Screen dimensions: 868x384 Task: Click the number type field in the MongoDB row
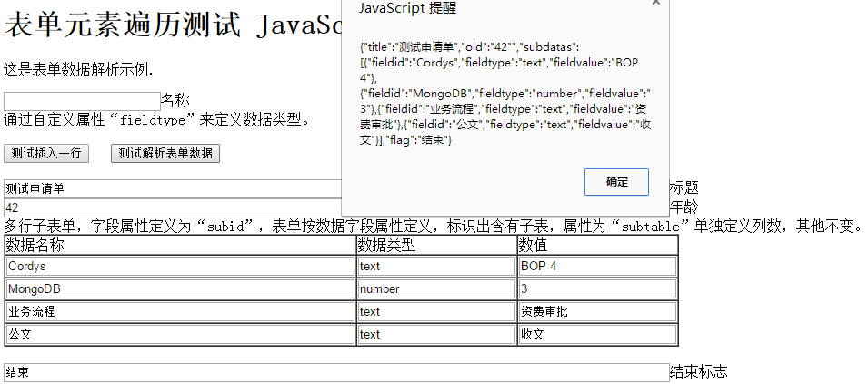pyautogui.click(x=437, y=288)
